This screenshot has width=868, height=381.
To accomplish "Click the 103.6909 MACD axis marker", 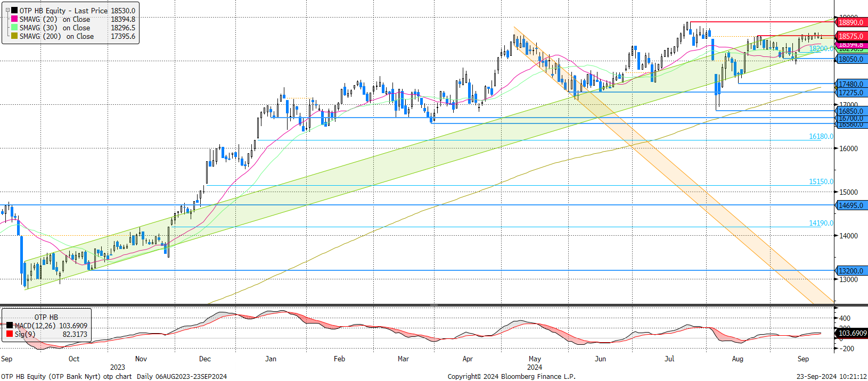I will [x=852, y=333].
